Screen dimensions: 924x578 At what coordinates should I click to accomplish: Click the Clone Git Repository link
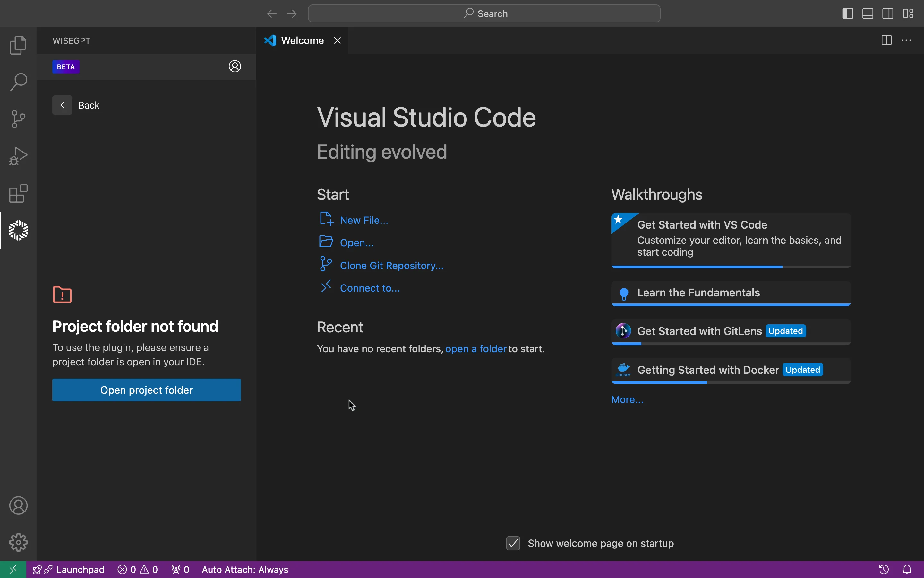click(x=392, y=266)
